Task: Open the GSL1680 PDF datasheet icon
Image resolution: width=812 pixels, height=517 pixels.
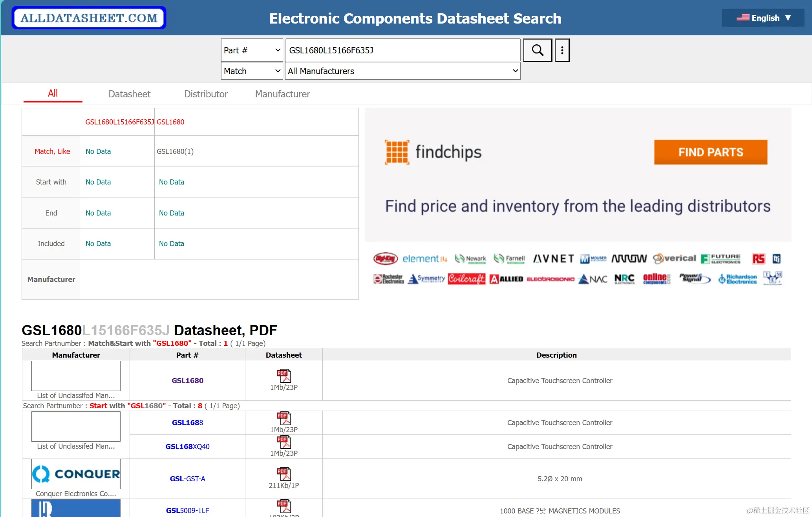Action: tap(283, 376)
